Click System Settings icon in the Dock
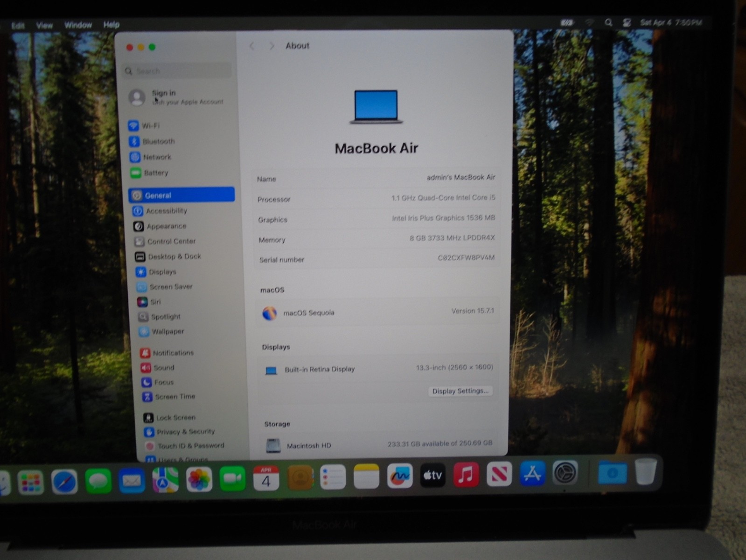This screenshot has width=746, height=560. tap(565, 473)
